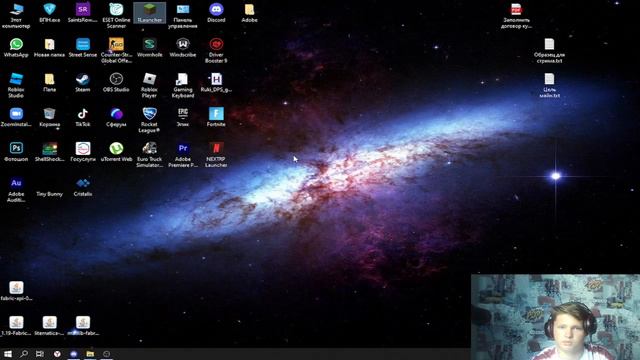
Task: Start Euro Truck Simulator shortcut
Action: 149,154
